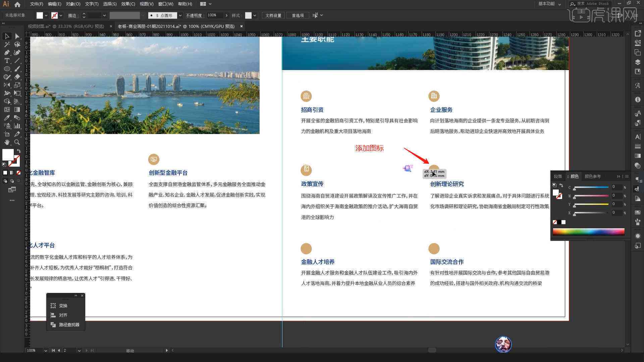Open the 样式 style dropdown
Image resolution: width=644 pixels, height=362 pixels.
(255, 15)
